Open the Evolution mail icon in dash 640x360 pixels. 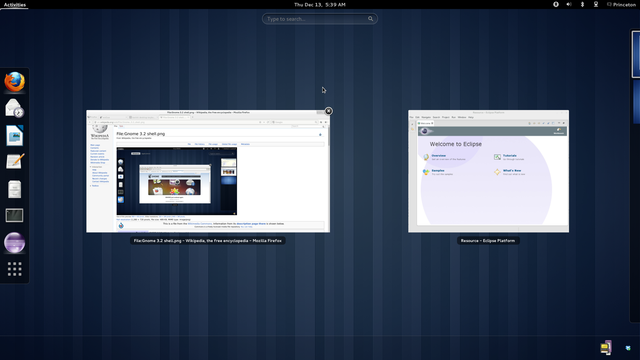click(x=15, y=108)
